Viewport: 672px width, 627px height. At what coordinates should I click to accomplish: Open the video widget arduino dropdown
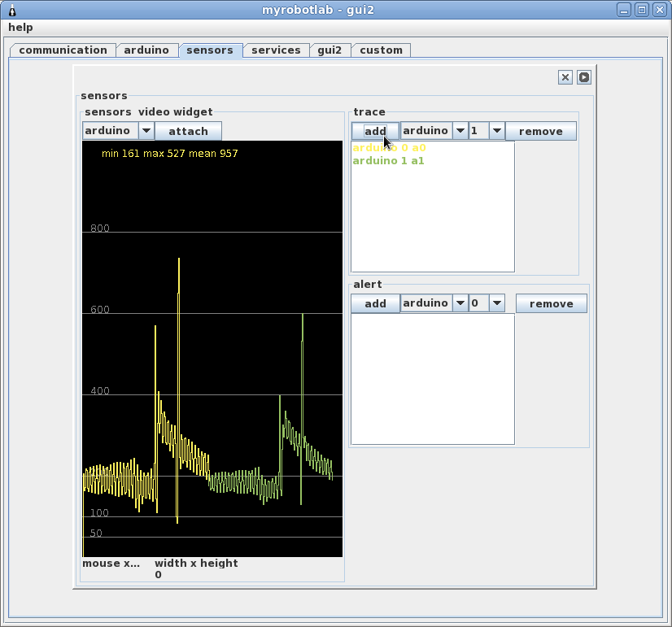(x=146, y=131)
